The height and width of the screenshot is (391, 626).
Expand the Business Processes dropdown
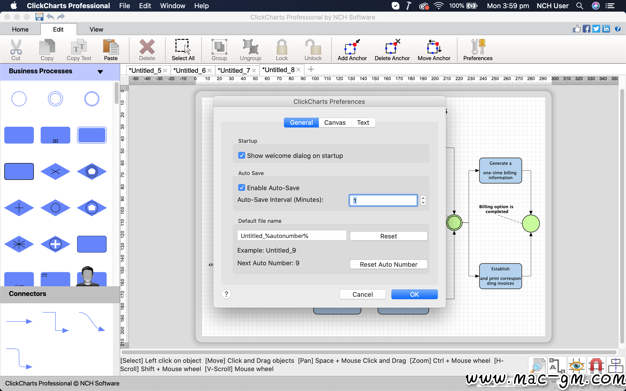coord(100,71)
